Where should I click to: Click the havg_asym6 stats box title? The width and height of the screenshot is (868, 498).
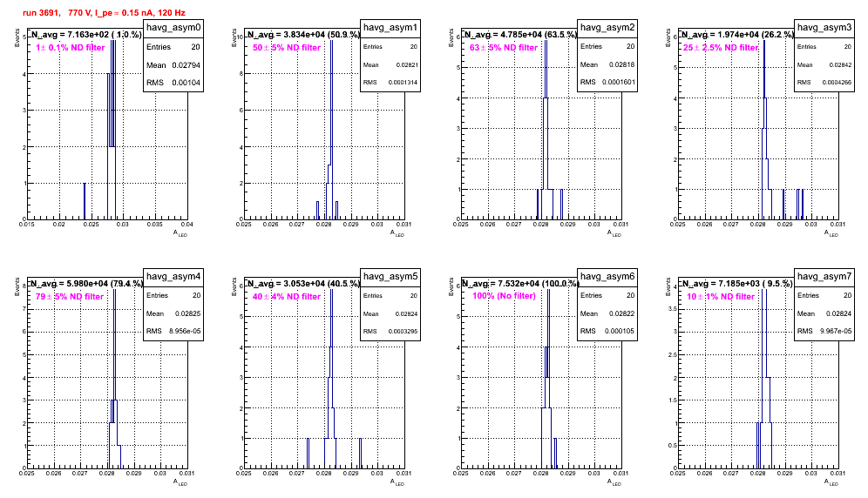pos(607,277)
